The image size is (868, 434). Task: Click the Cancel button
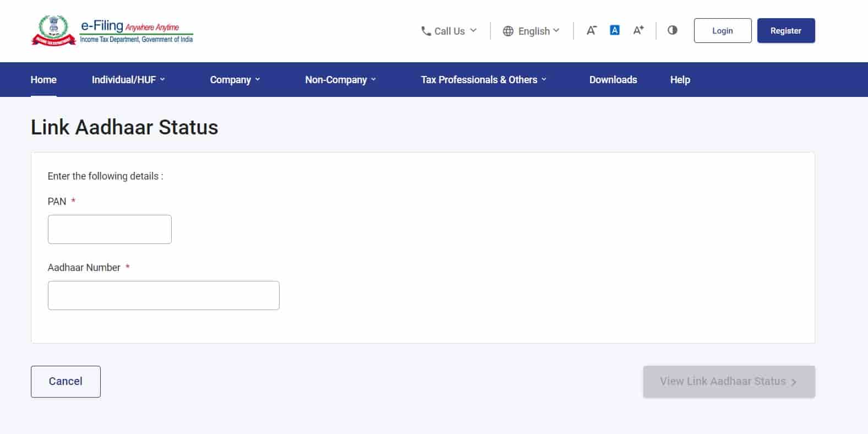pyautogui.click(x=65, y=382)
